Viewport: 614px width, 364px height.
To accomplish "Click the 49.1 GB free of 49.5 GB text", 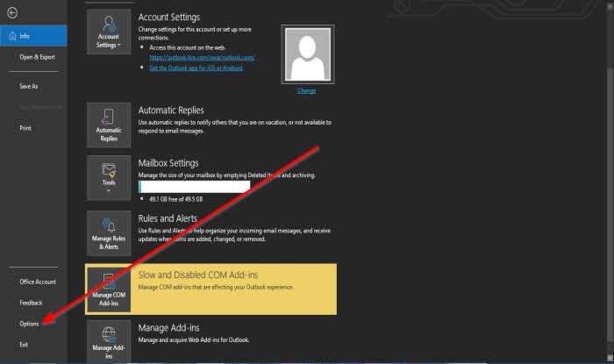I will coord(175,199).
